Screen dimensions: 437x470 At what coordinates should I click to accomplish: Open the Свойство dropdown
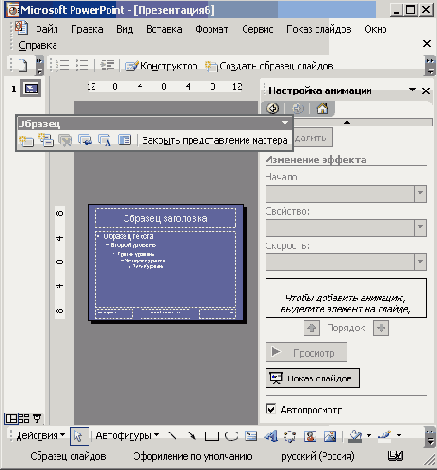pos(420,227)
